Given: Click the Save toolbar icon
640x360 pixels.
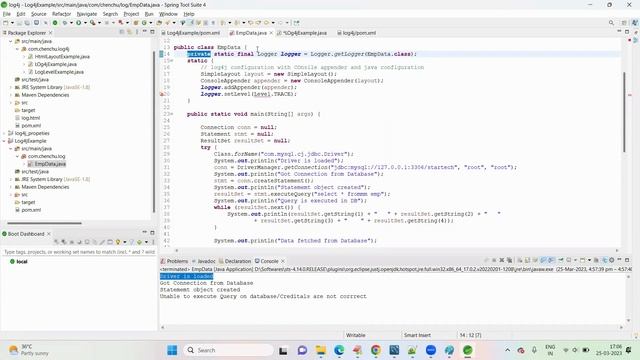Looking at the screenshot, I should click(x=19, y=23).
